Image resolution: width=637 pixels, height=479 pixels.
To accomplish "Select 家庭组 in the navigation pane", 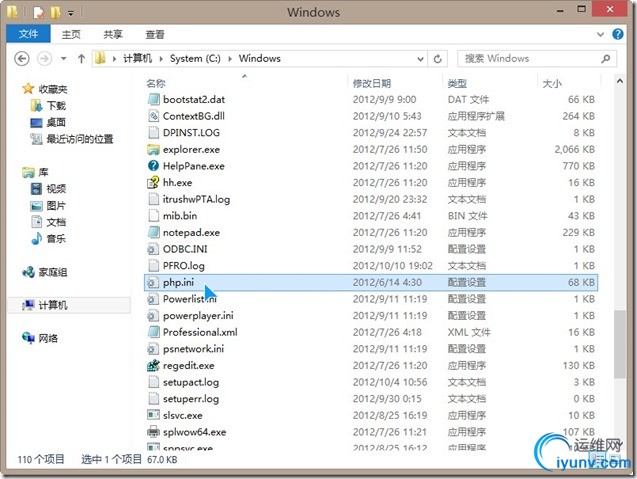I will coord(53,272).
